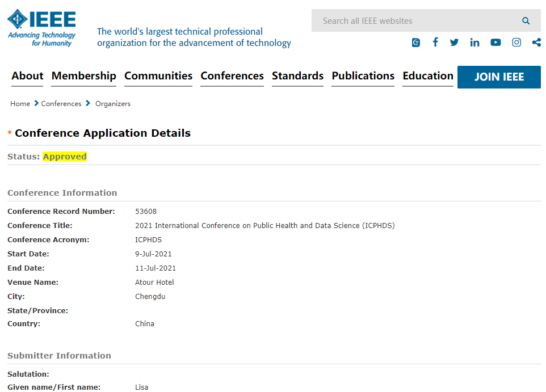This screenshot has width=546, height=392.
Task: Click the Approved status text
Action: pos(65,157)
